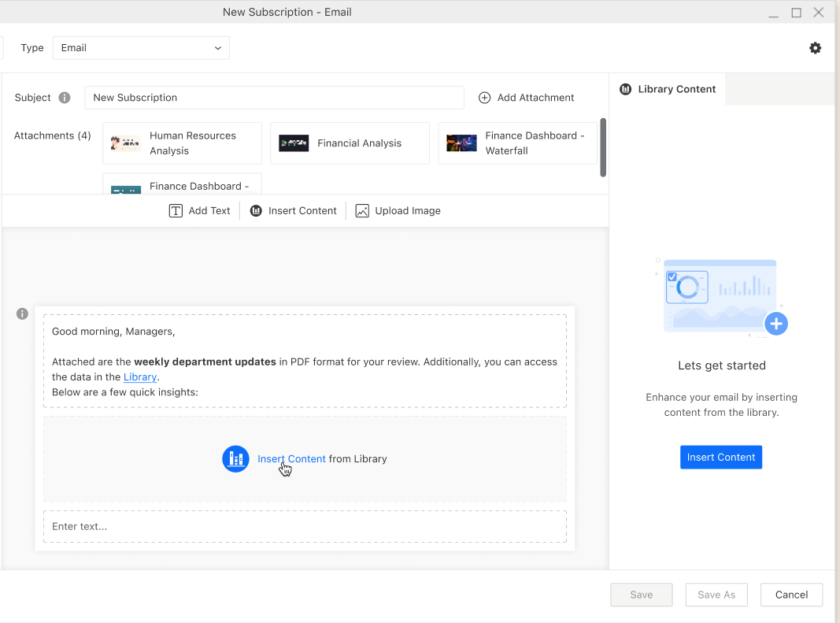Click the attachments list vertical scrollbar
The height and width of the screenshot is (623, 840).
click(x=603, y=147)
